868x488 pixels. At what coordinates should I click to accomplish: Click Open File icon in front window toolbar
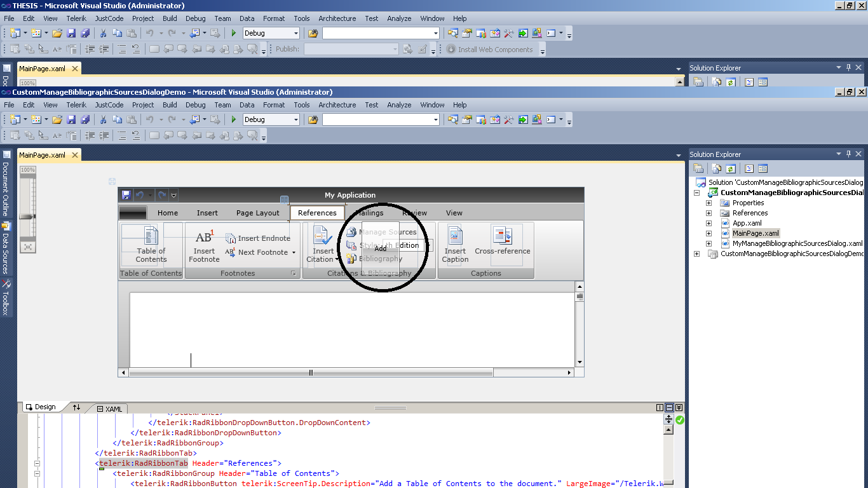click(57, 119)
